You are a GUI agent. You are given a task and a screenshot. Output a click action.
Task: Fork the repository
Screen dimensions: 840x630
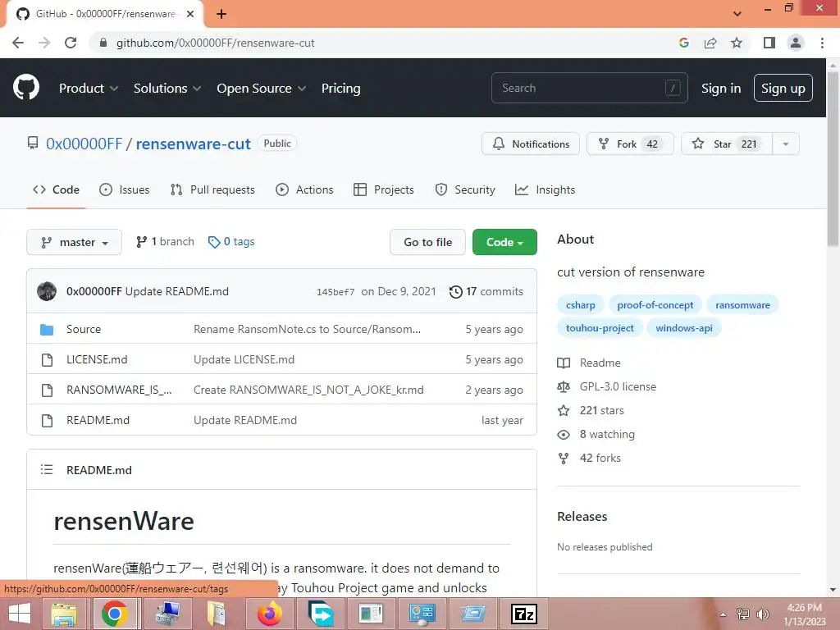click(x=630, y=144)
